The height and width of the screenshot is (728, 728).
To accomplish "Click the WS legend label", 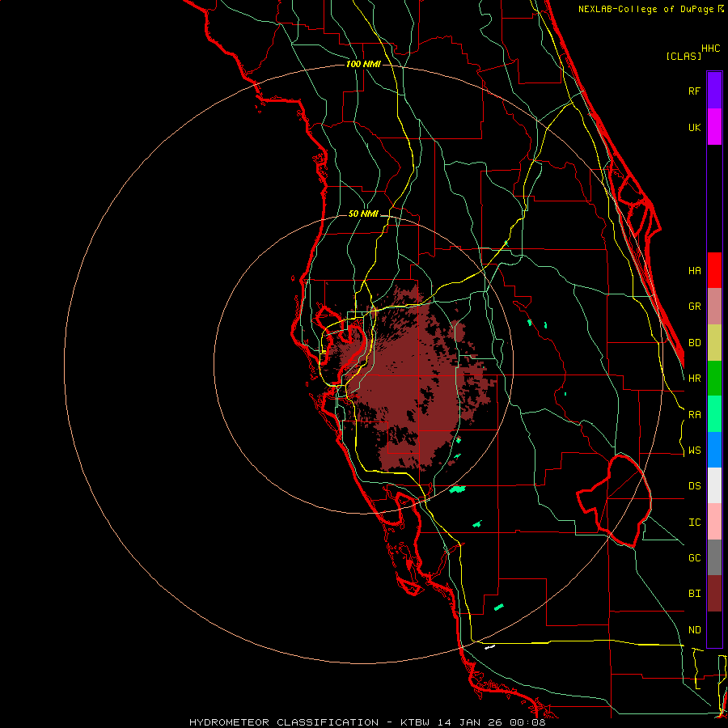I will (694, 451).
